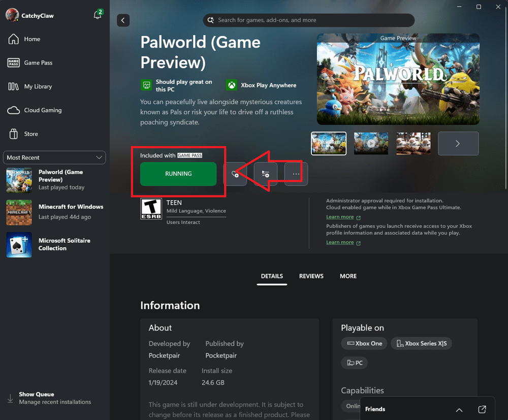Click the 'Mild Language, Violence' descriptor
Viewport: 508px width, 420px height.
196,211
